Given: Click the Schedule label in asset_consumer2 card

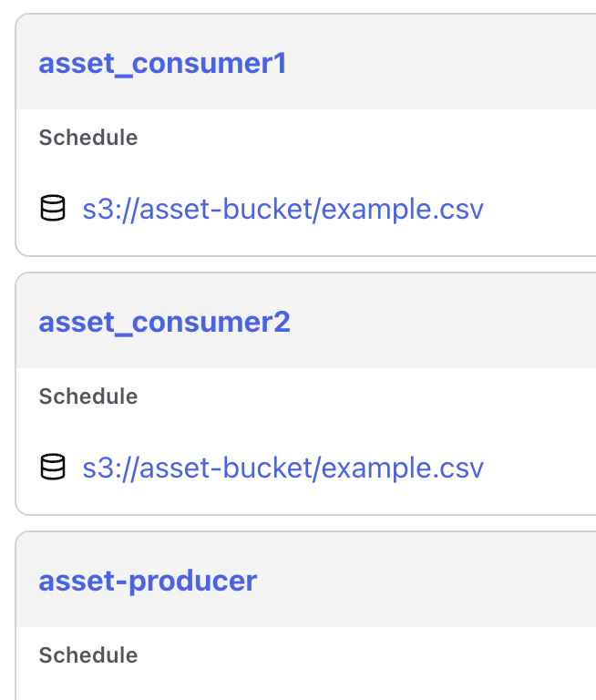Looking at the screenshot, I should click(x=88, y=396).
